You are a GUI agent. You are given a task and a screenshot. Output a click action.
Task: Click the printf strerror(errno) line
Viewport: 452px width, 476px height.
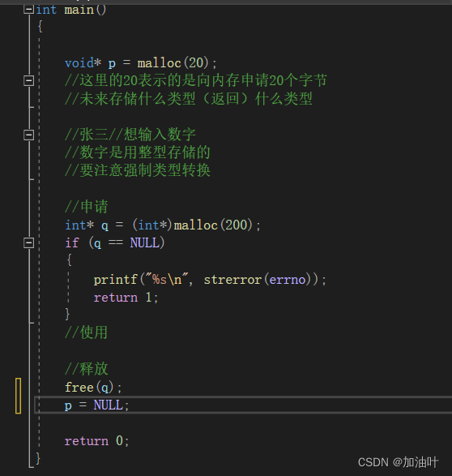(x=210, y=279)
